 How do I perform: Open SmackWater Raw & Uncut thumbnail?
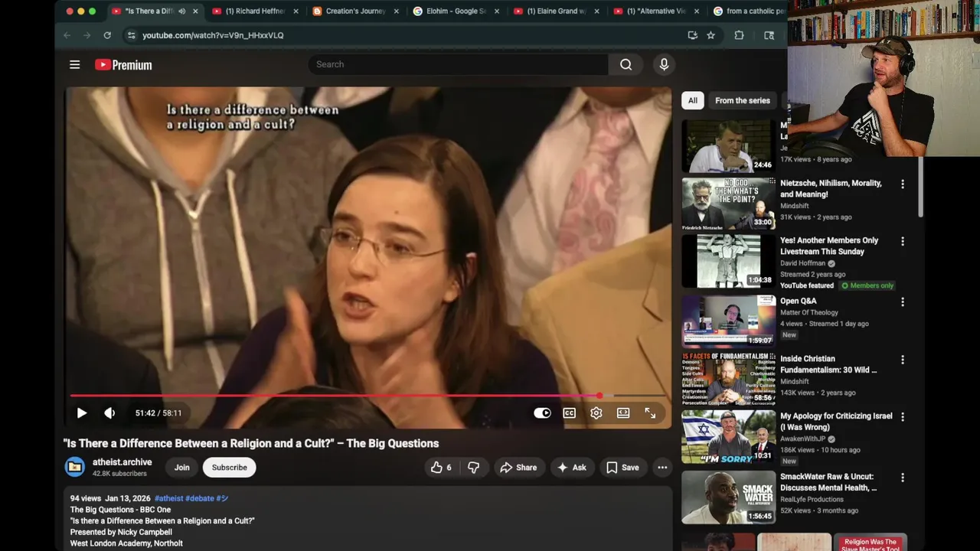pyautogui.click(x=728, y=497)
